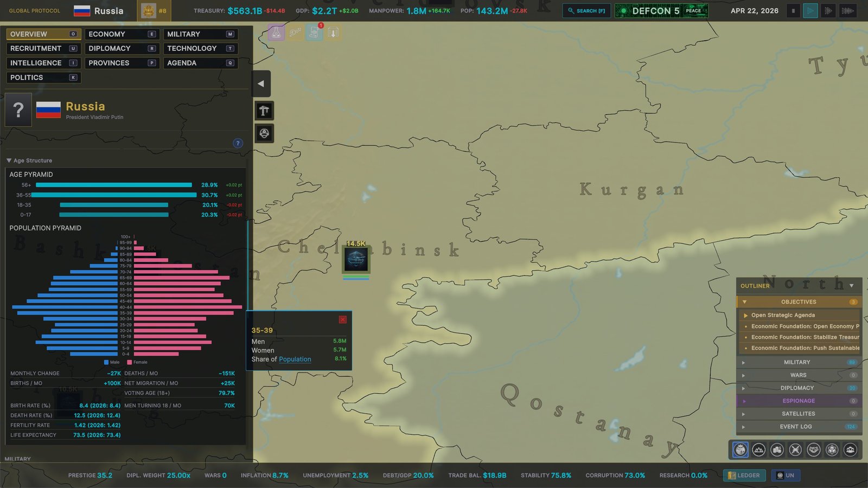868x488 pixels.
Task: Select the handshake diplomacy map mode
Action: click(x=814, y=450)
